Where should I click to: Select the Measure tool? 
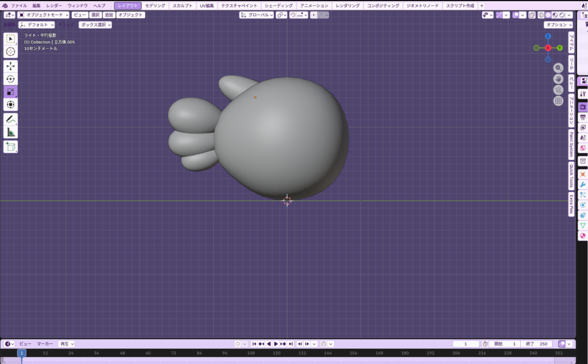[x=10, y=133]
